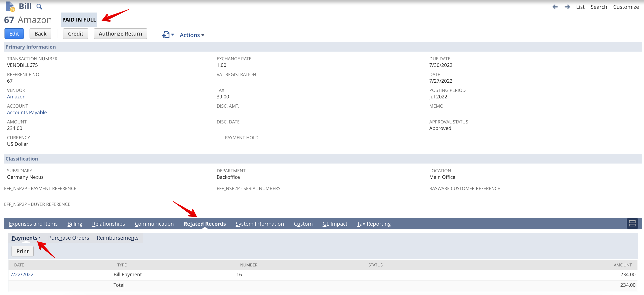The image size is (644, 295).
Task: Select the Reimbursements subtab
Action: click(118, 238)
